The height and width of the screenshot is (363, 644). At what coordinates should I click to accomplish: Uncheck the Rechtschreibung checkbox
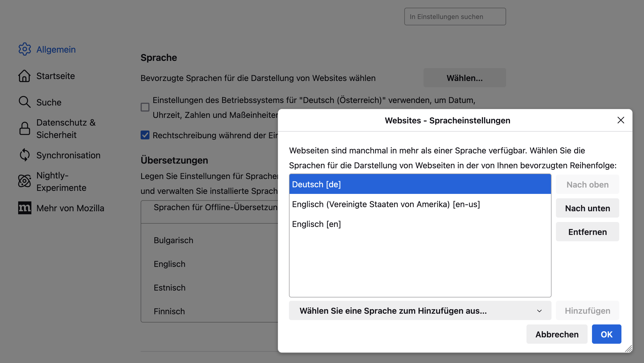coord(145,135)
